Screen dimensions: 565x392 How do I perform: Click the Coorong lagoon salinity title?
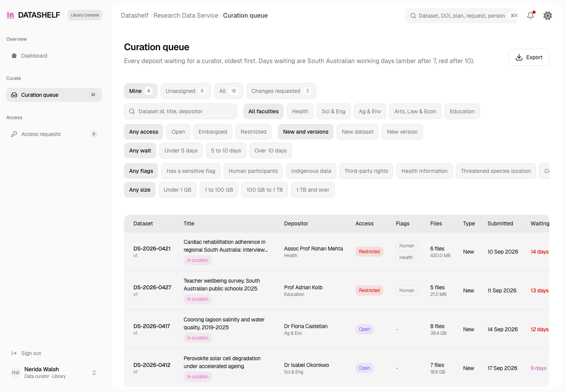pyautogui.click(x=224, y=323)
